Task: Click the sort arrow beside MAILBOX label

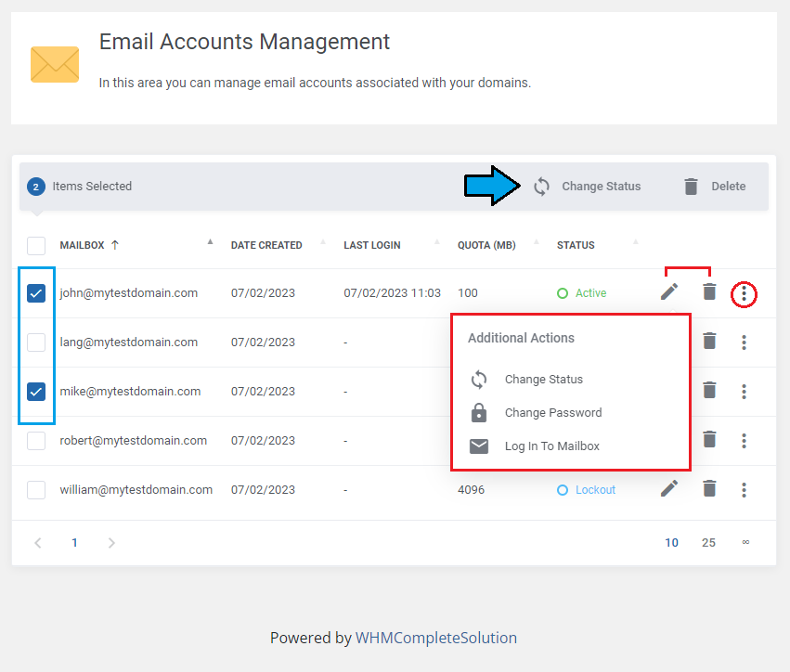Action: [x=115, y=245]
